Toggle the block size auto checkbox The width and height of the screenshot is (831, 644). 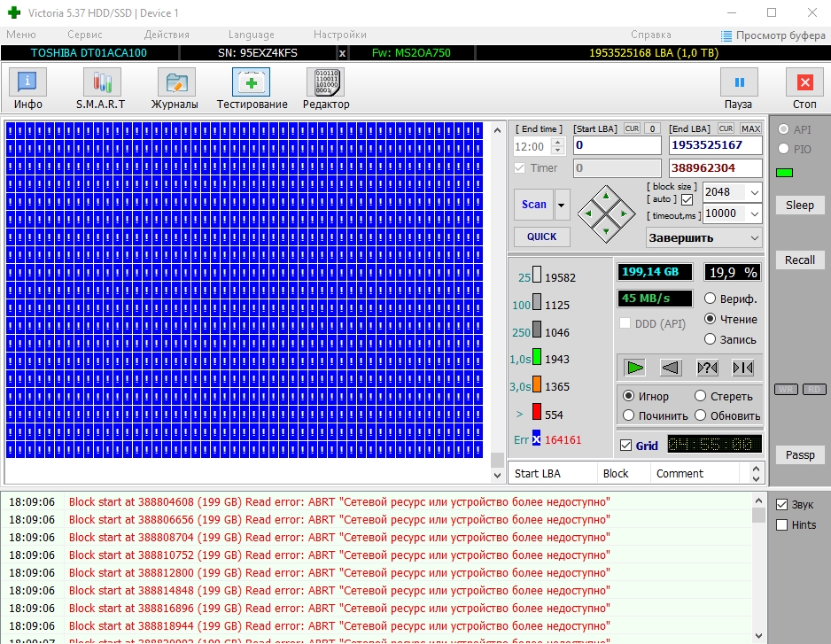687,200
